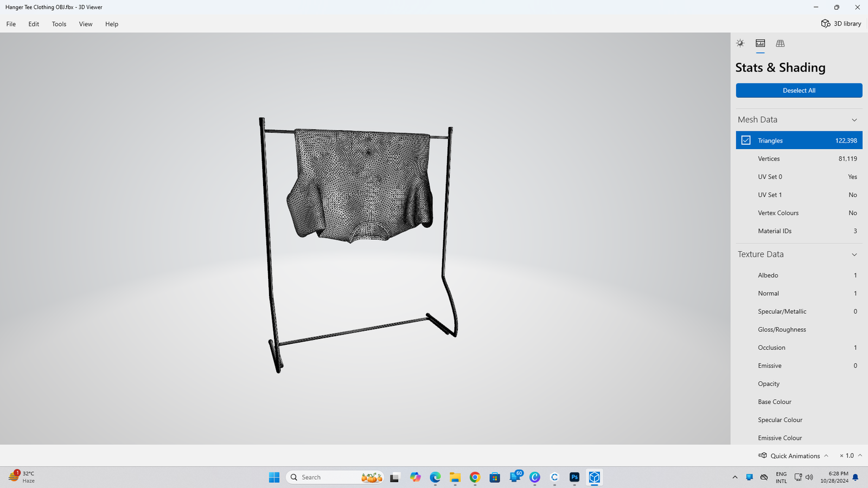Image resolution: width=868 pixels, height=488 pixels.
Task: Open the clock and date panel
Action: tap(834, 477)
